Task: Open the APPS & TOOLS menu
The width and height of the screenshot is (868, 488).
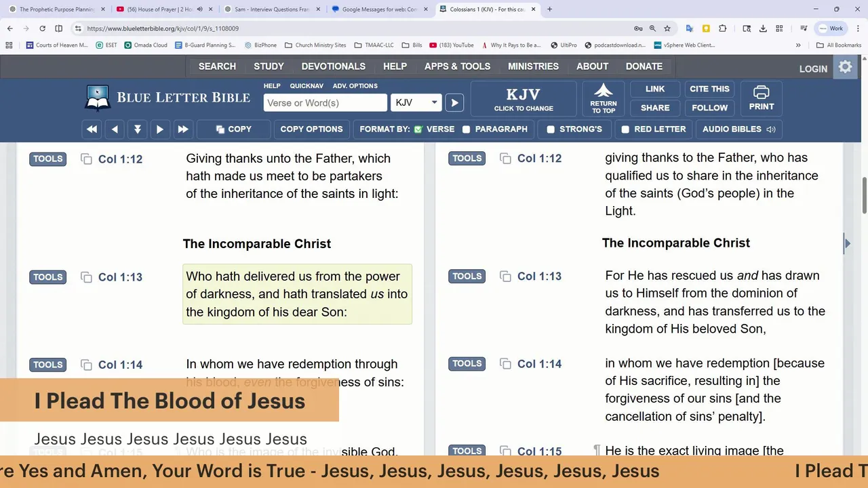Action: click(457, 66)
